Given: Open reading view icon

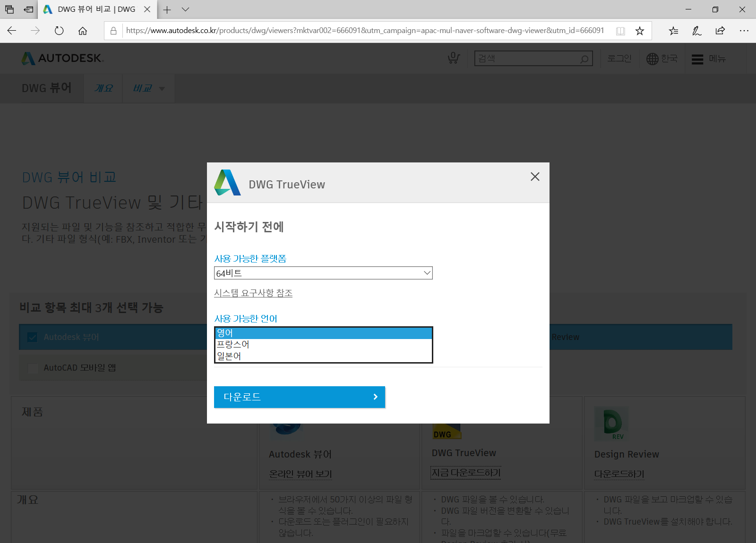Looking at the screenshot, I should (x=620, y=31).
